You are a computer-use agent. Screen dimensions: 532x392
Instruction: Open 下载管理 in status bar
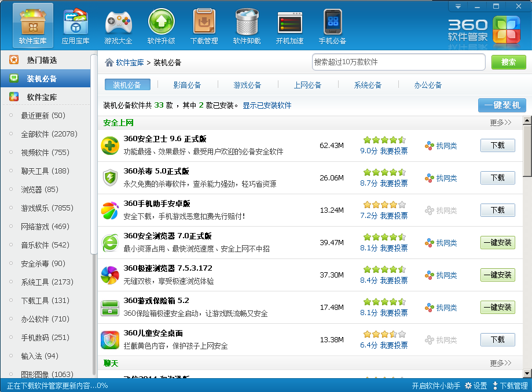(510, 386)
